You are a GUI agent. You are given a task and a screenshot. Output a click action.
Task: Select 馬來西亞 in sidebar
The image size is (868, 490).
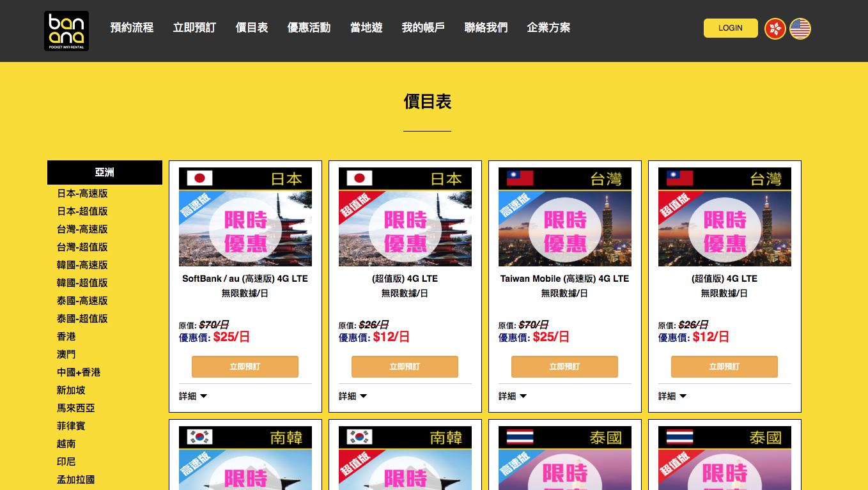pyautogui.click(x=76, y=408)
